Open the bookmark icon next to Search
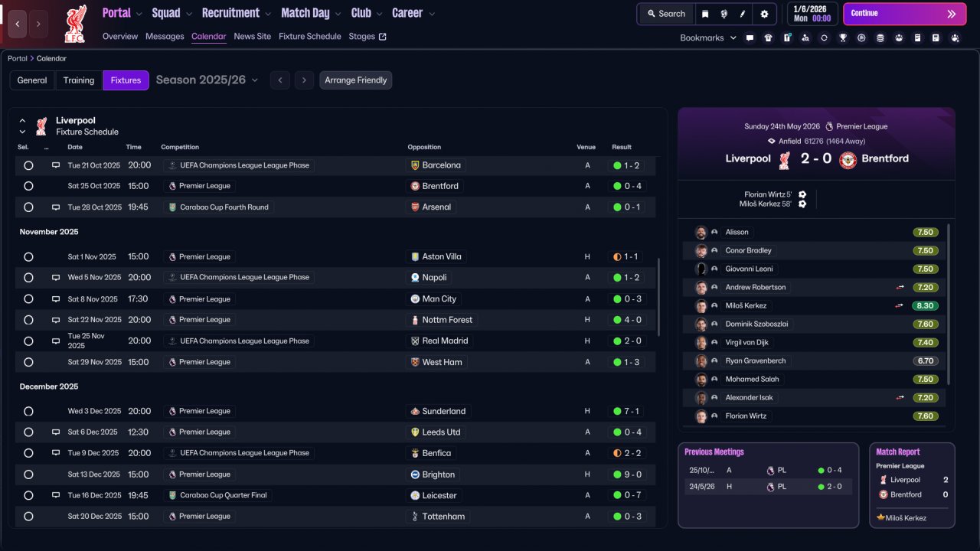980x551 pixels. coord(705,14)
